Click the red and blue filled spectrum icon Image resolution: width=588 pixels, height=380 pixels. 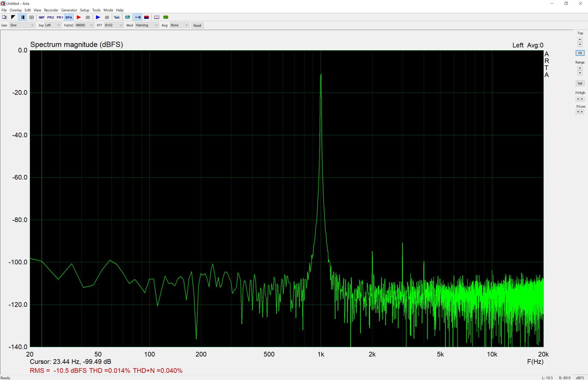point(147,17)
